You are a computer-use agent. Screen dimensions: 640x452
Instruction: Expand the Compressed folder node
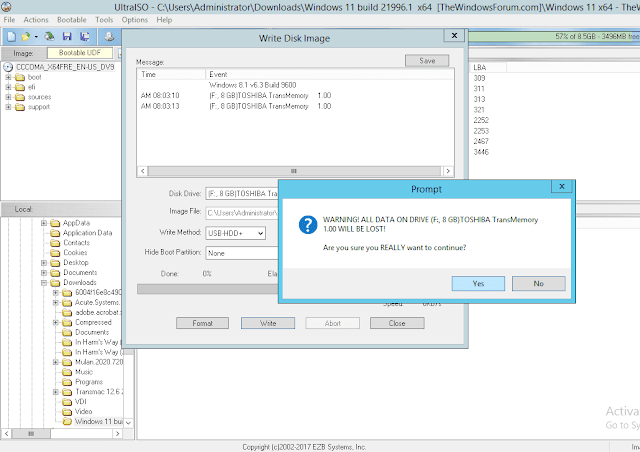56,323
